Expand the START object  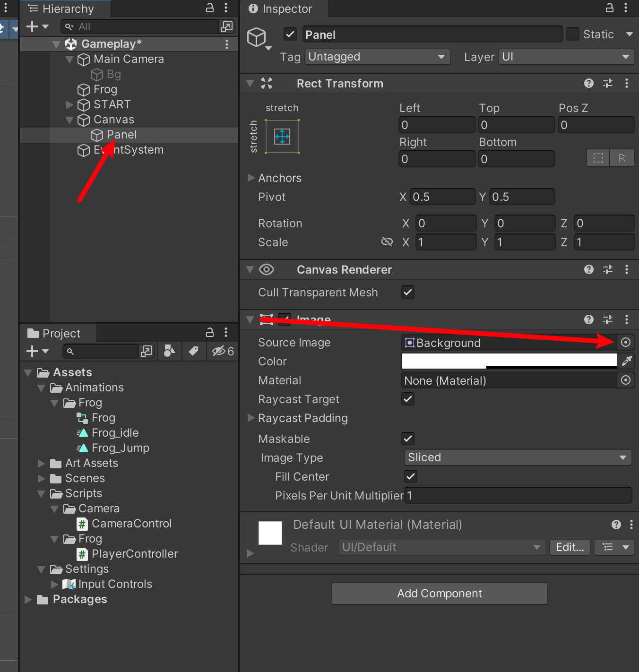coord(69,104)
